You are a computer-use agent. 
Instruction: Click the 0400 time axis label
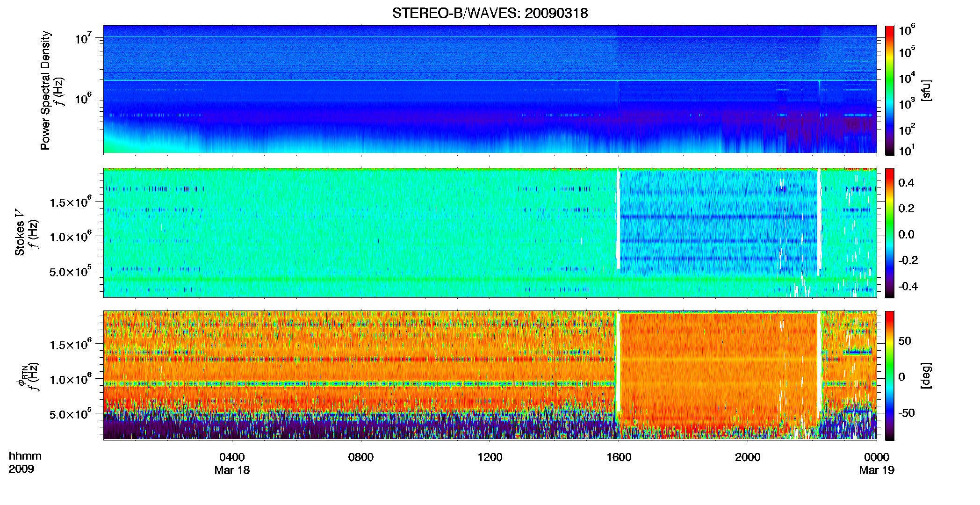232,457
